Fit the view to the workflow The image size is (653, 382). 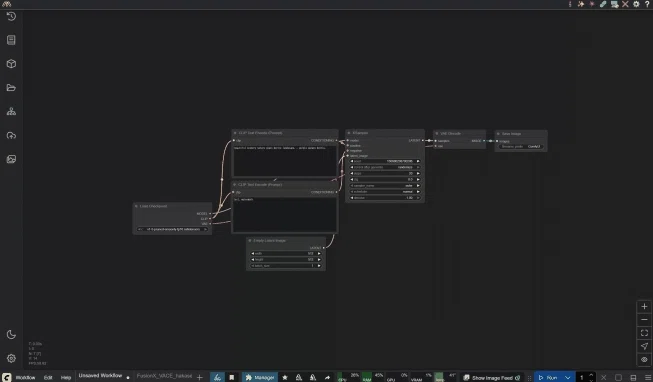coord(644,333)
